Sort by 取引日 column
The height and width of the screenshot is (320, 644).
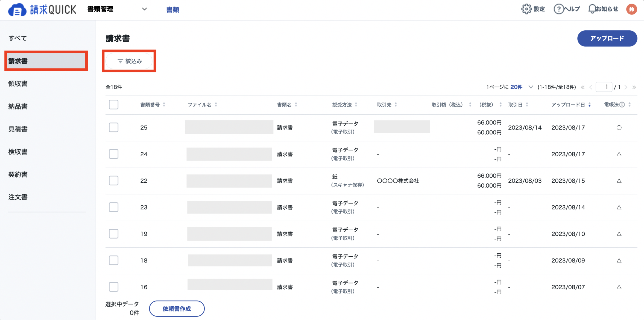(527, 105)
